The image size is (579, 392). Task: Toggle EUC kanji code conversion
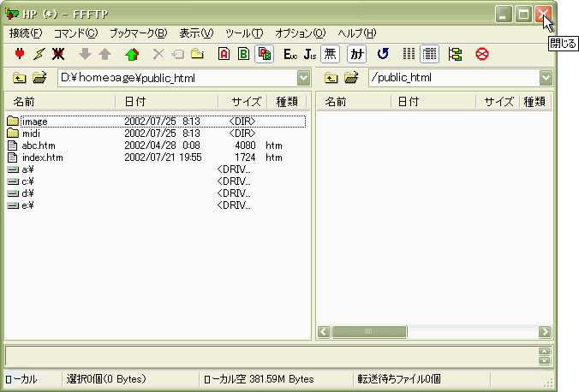tap(290, 54)
